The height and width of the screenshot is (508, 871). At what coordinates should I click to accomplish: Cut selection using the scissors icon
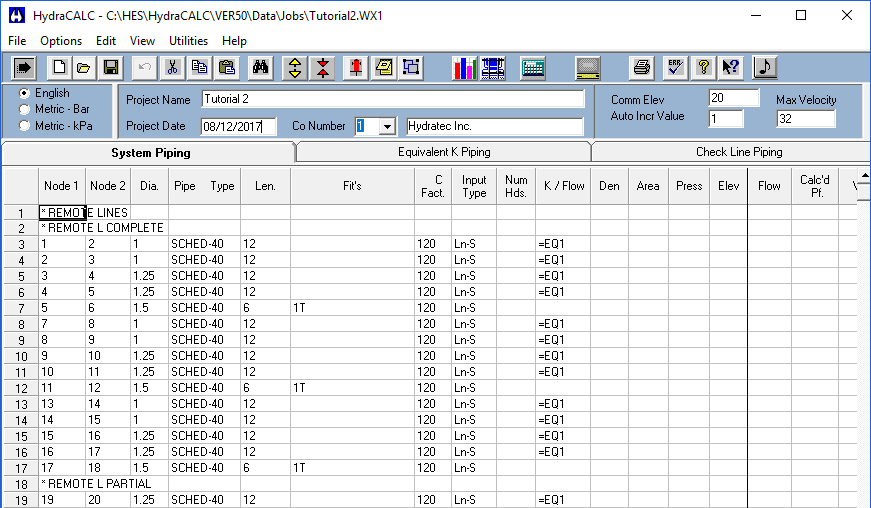point(172,68)
